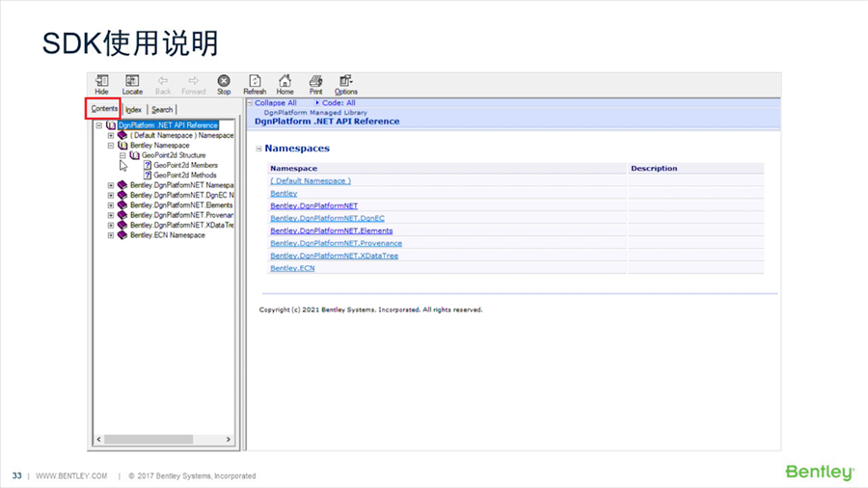
Task: Click the purple book icon beside Bentley.ECN Namespace
Action: [x=122, y=235]
